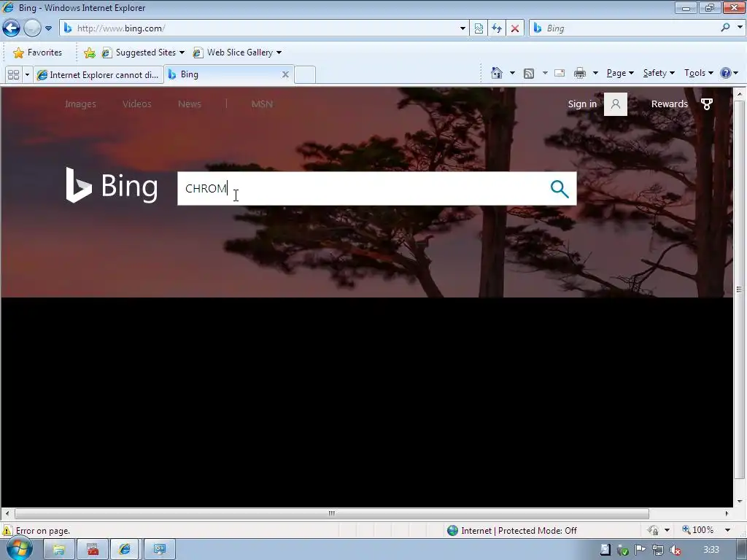Open Suggested Sites dropdown

click(x=143, y=52)
